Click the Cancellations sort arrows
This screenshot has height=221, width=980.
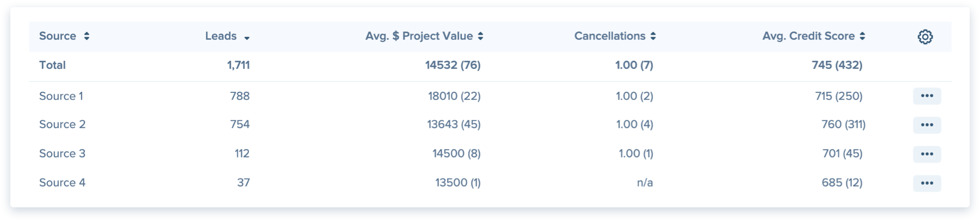(653, 36)
